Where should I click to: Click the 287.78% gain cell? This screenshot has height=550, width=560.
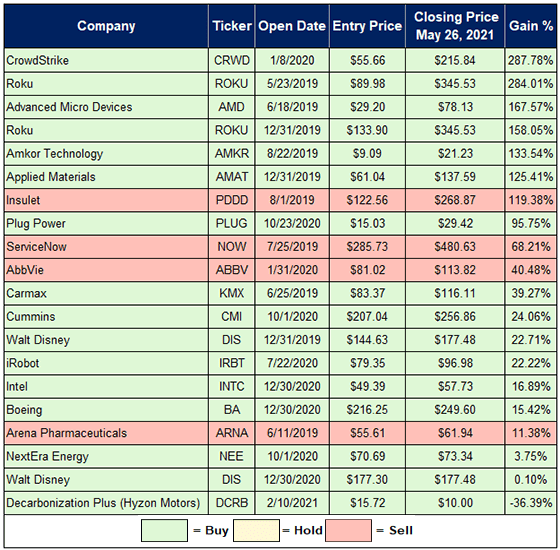(x=531, y=60)
